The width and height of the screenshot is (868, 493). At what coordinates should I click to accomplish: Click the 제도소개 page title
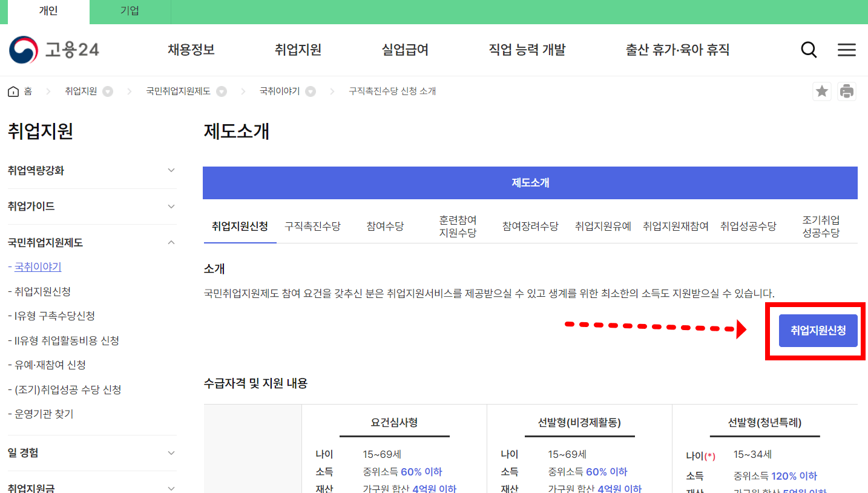pos(237,131)
